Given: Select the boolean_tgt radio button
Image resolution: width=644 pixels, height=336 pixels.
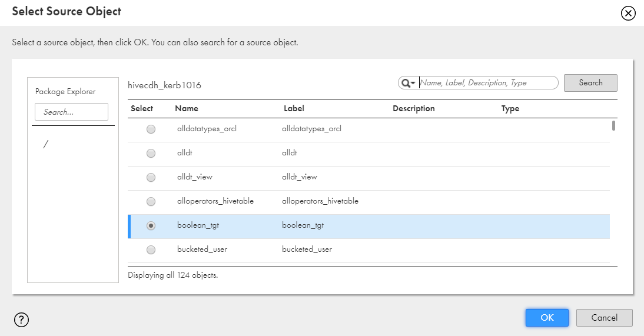Looking at the screenshot, I should pos(151,225).
